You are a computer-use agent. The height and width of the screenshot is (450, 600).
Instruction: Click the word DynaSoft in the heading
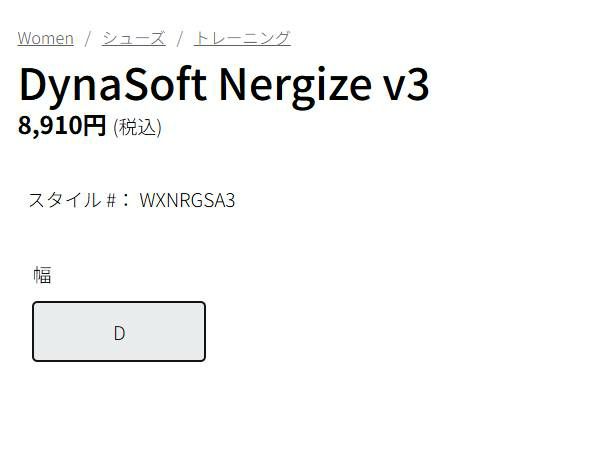(113, 85)
